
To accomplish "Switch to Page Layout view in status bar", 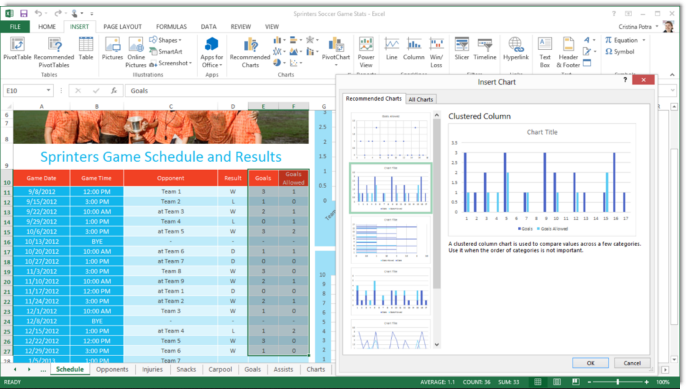I will point(556,382).
